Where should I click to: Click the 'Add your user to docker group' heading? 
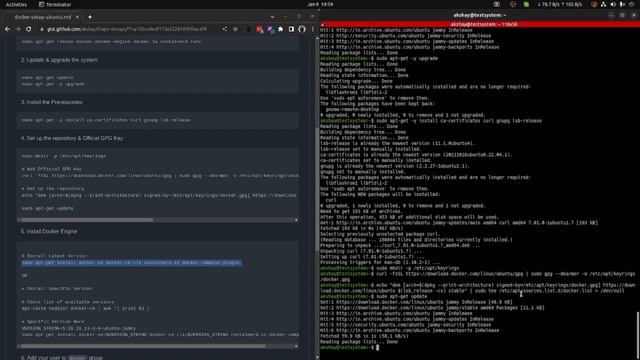[x=62, y=358]
